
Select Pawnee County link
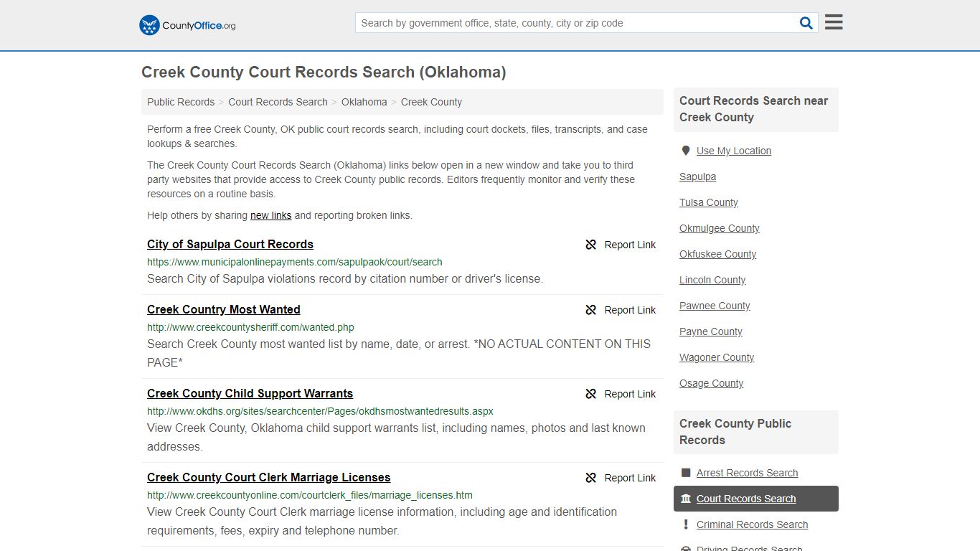pyautogui.click(x=715, y=306)
